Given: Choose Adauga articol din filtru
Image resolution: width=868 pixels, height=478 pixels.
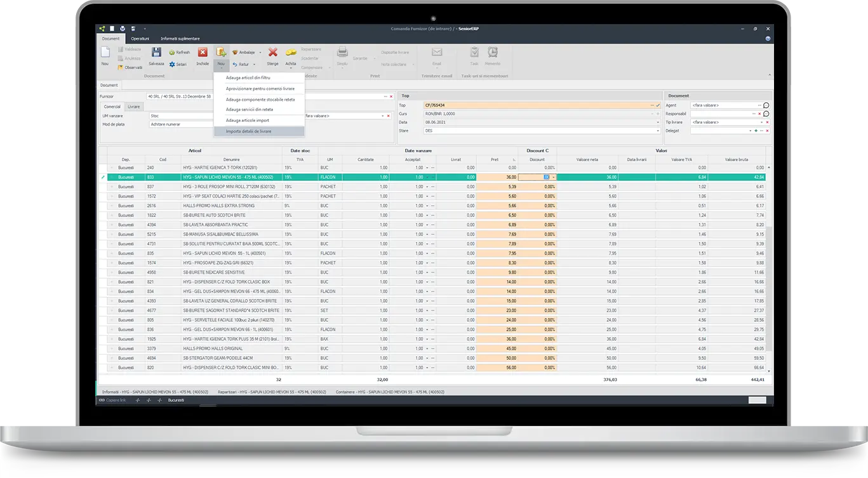Looking at the screenshot, I should coord(259,77).
